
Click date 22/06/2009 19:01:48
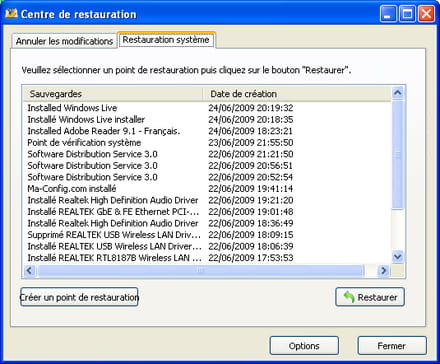coord(251,212)
